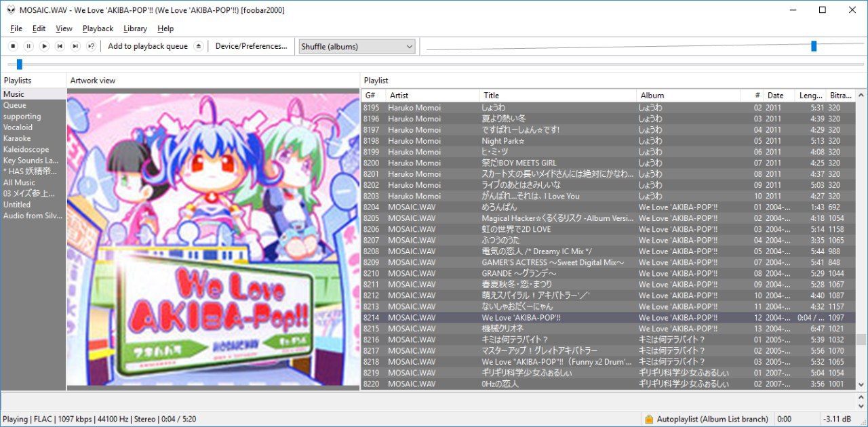
Task: Click the playlist vertical scrollbar thumb
Action: pyautogui.click(x=861, y=340)
